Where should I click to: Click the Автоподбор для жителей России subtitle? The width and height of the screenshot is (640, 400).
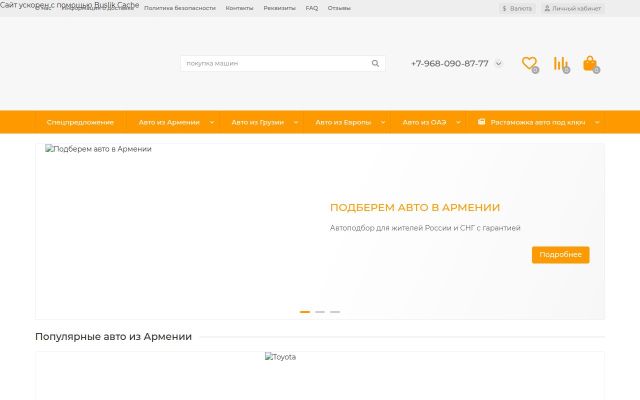[x=425, y=228]
